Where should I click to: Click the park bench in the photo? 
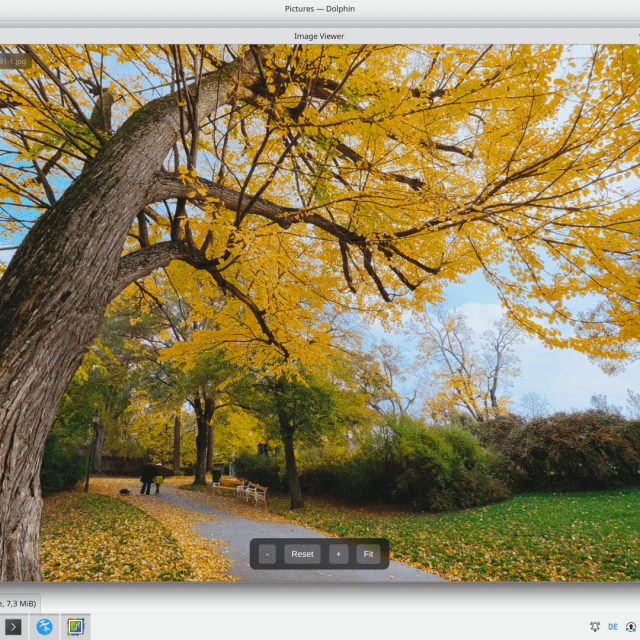click(x=254, y=491)
